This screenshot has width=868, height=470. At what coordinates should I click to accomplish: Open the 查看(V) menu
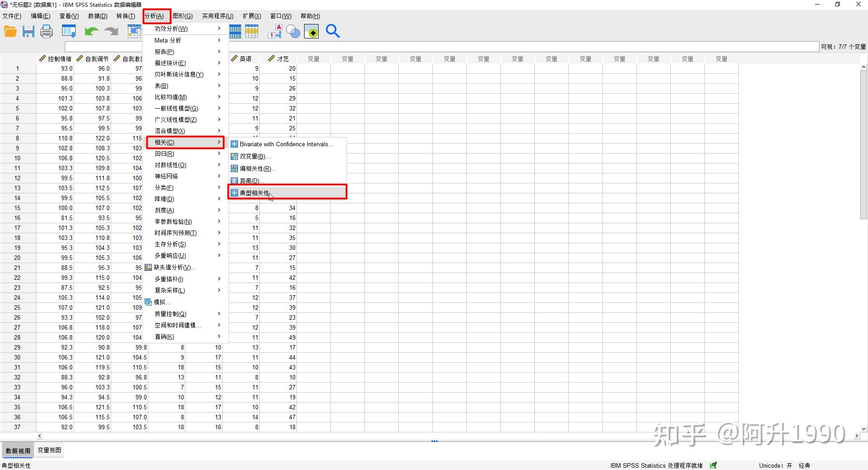tap(69, 16)
